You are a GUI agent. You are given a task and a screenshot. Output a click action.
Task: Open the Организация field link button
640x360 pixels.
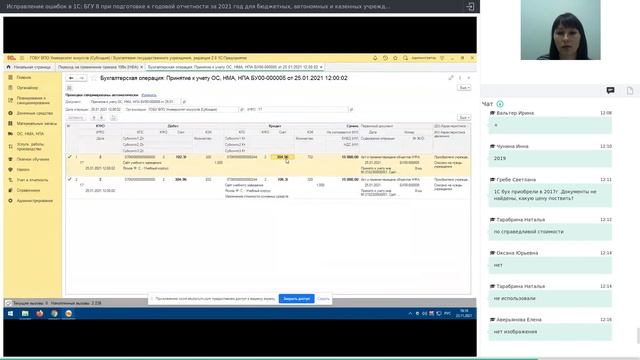242,109
